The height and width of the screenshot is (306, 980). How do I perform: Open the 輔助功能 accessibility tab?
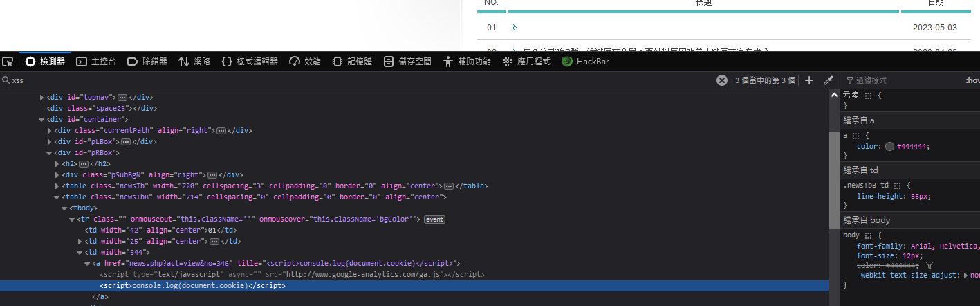click(467, 61)
